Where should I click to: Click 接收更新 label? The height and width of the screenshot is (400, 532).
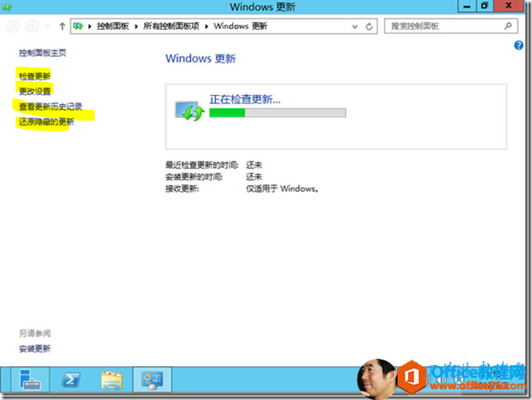click(x=182, y=188)
